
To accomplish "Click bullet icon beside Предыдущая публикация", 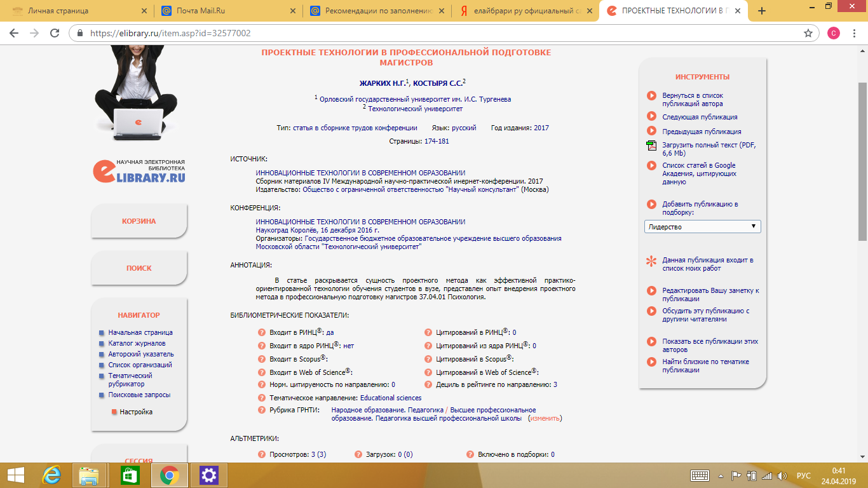I will pyautogui.click(x=651, y=131).
